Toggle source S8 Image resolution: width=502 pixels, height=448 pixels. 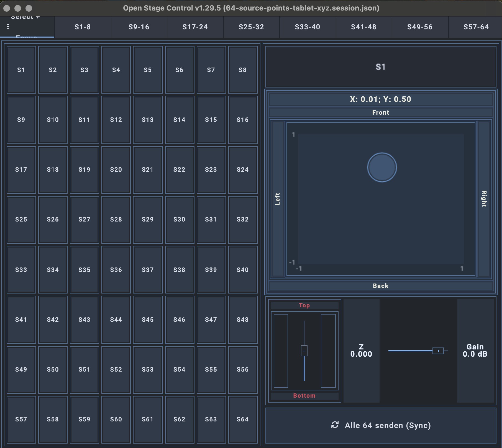pos(243,70)
